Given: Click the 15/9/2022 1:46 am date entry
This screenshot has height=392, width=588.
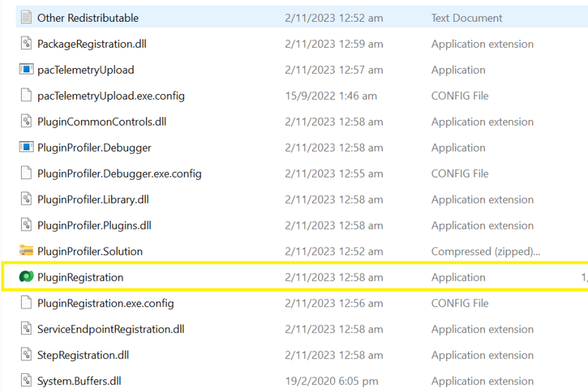Looking at the screenshot, I should pyautogui.click(x=331, y=95).
